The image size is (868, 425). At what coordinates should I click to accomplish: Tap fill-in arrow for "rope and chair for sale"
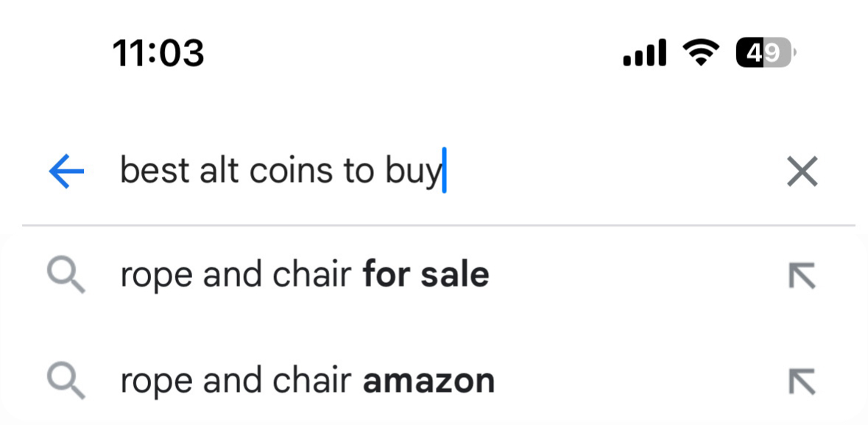click(x=802, y=276)
